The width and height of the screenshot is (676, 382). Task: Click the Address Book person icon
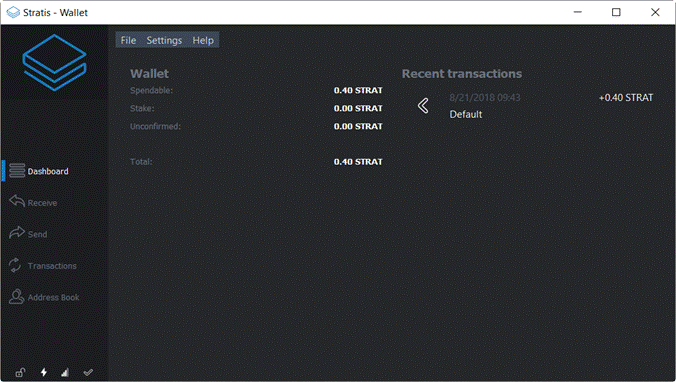pos(16,297)
